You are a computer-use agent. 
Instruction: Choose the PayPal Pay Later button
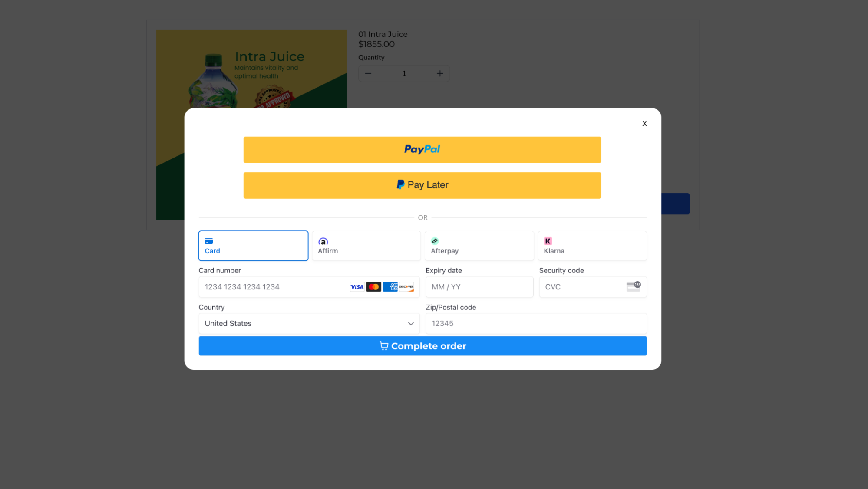(422, 185)
